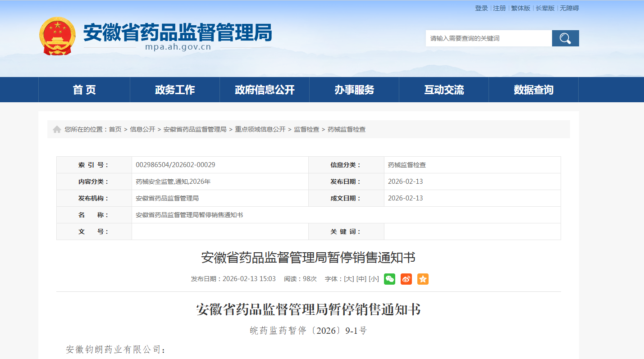Viewport: 644px width, 359px height.
Task: Switch to 繁体版 traditional Chinese
Action: 521,8
